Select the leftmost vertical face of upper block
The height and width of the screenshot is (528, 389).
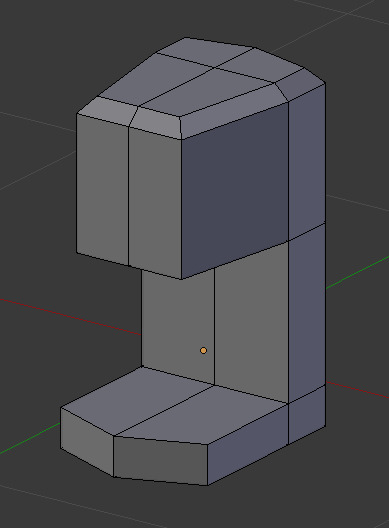coord(102,190)
